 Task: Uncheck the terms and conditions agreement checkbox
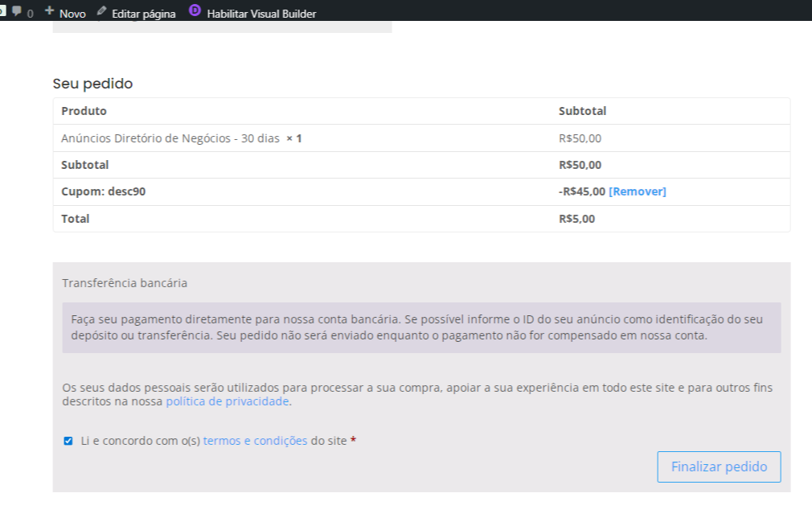tap(68, 441)
